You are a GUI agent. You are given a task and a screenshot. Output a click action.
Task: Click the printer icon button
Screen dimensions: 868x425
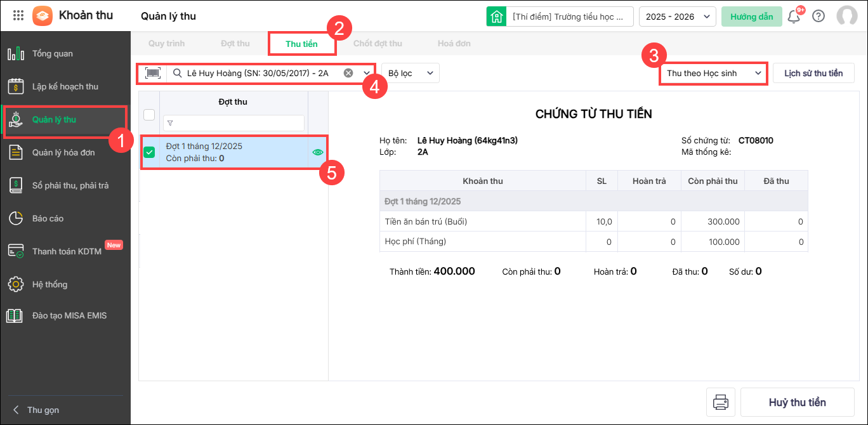pyautogui.click(x=720, y=402)
